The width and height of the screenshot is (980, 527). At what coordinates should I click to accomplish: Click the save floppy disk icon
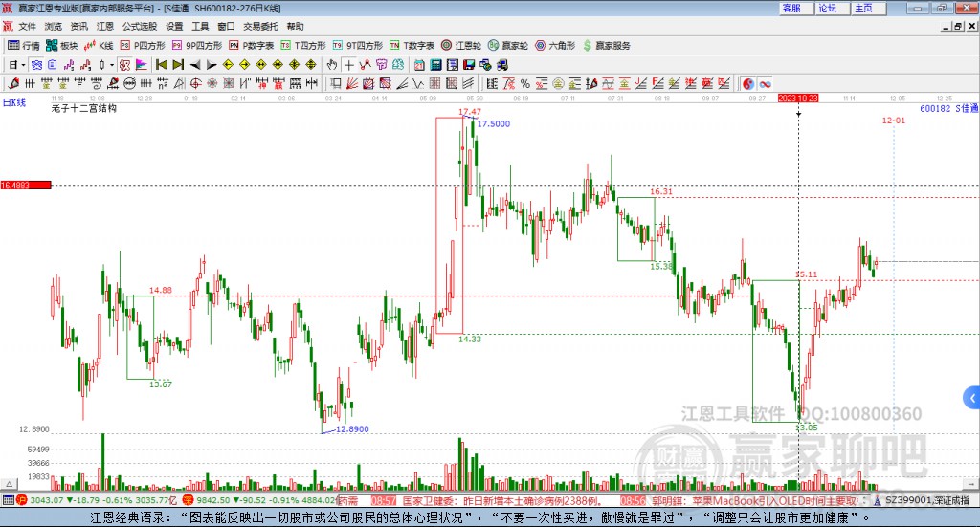(469, 65)
